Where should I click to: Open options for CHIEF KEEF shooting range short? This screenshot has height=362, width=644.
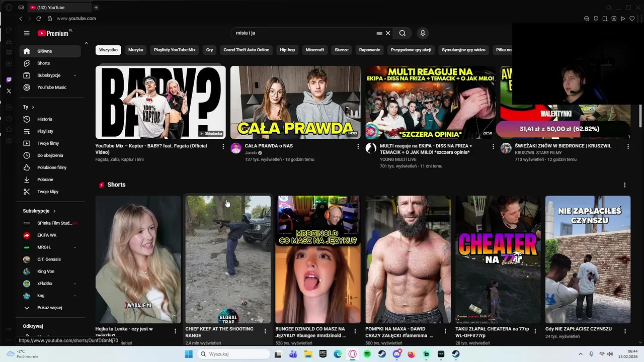pos(265,331)
